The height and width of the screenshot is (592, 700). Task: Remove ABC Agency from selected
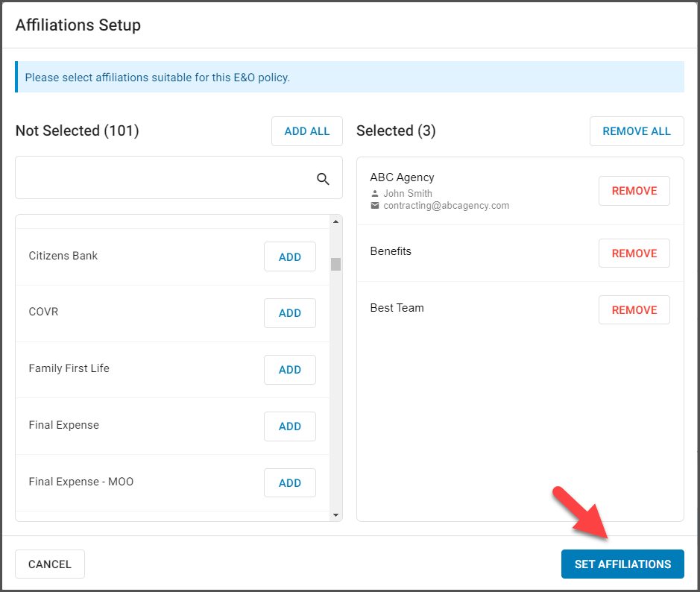[x=634, y=191]
